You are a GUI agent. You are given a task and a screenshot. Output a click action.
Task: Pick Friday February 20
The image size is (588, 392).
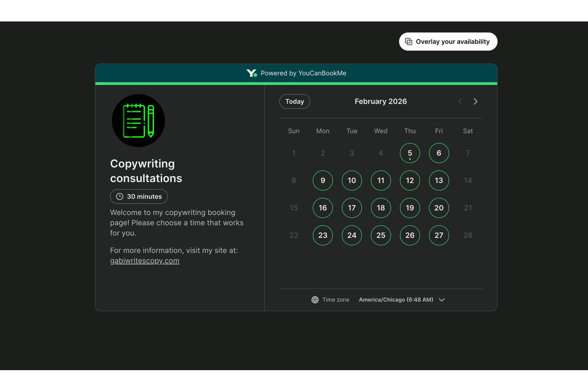439,208
